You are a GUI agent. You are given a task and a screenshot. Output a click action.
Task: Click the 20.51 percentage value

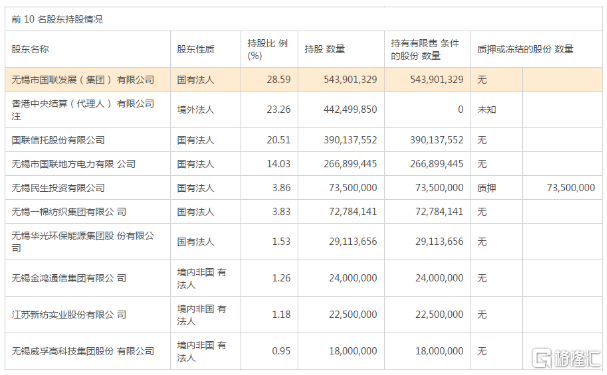[278, 140]
